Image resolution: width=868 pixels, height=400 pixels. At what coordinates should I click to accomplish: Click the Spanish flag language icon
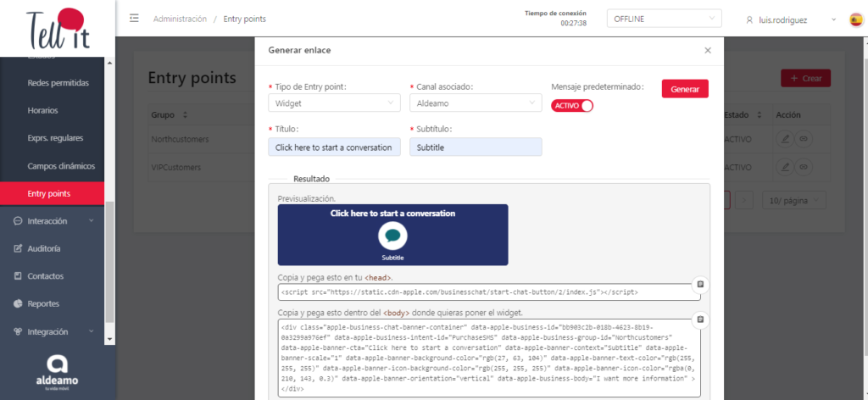click(856, 19)
